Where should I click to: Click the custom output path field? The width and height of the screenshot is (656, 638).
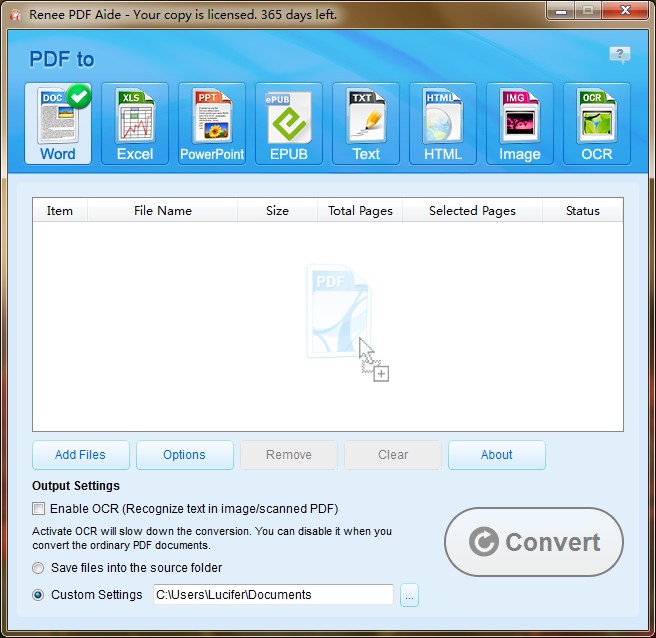272,595
